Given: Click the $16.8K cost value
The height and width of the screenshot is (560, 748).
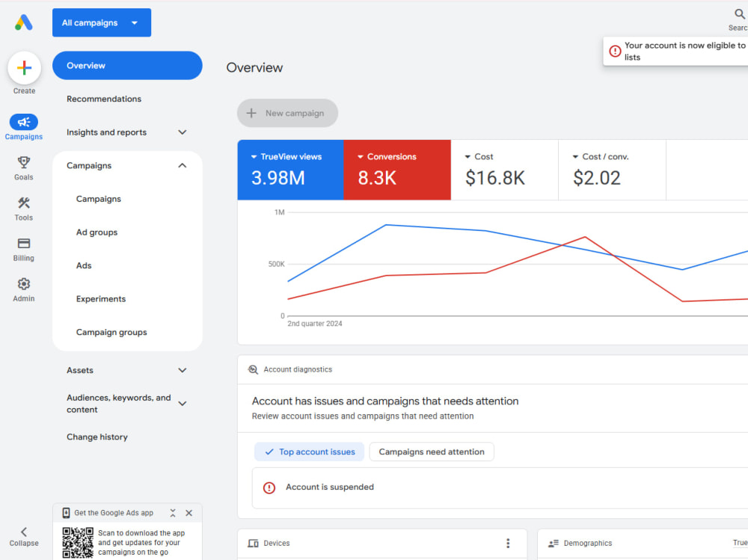Looking at the screenshot, I should [495, 178].
